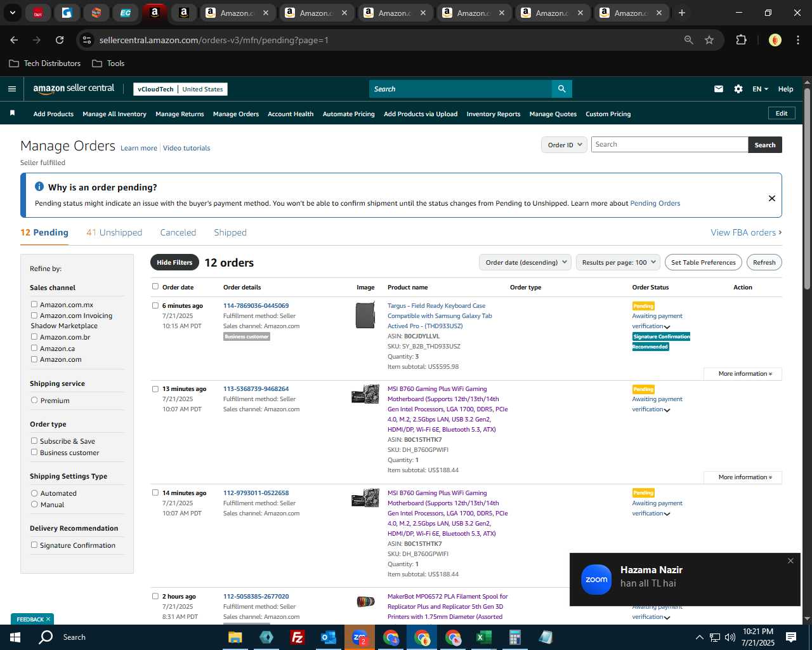
Task: Open the messages envelope icon
Action: (x=719, y=89)
